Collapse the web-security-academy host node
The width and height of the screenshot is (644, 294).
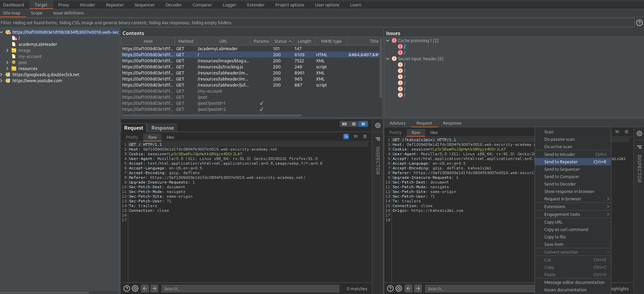point(2,32)
